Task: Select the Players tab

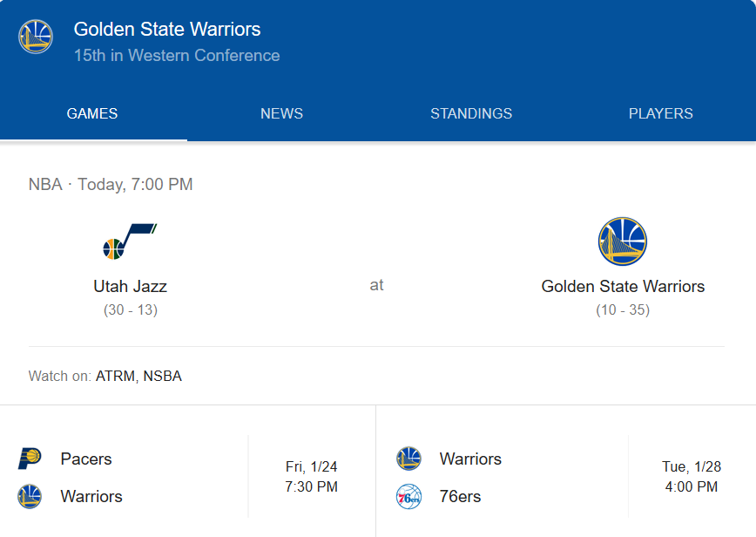Action: pos(661,113)
